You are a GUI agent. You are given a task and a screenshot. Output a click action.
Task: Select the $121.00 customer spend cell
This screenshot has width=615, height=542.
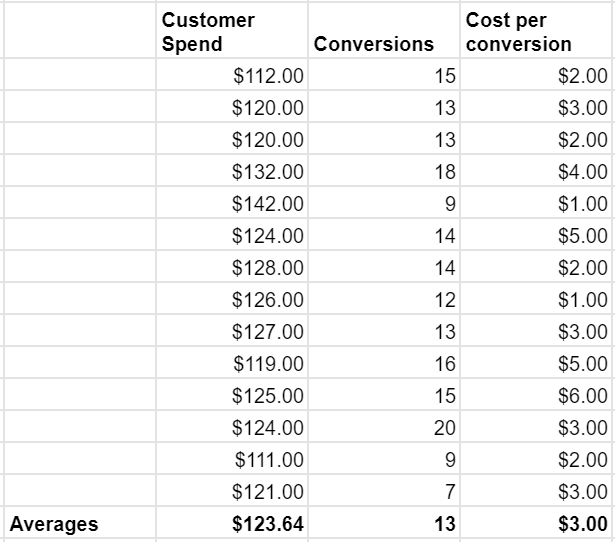[268, 492]
